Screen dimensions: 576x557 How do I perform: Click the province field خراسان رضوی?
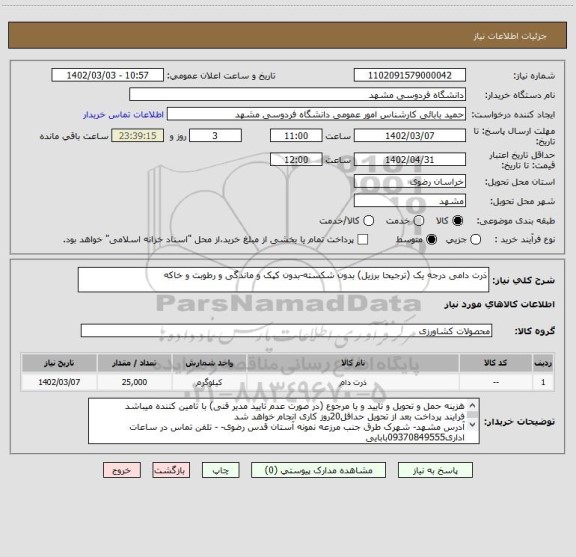[x=410, y=182]
